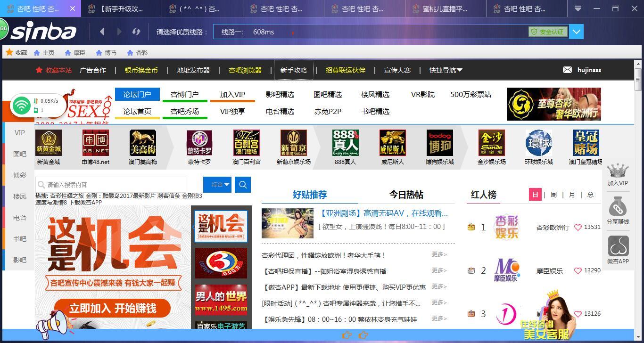Expand 更多 next to 限时活动 post
Image resolution: width=644 pixels, height=343 pixels.
click(x=439, y=302)
